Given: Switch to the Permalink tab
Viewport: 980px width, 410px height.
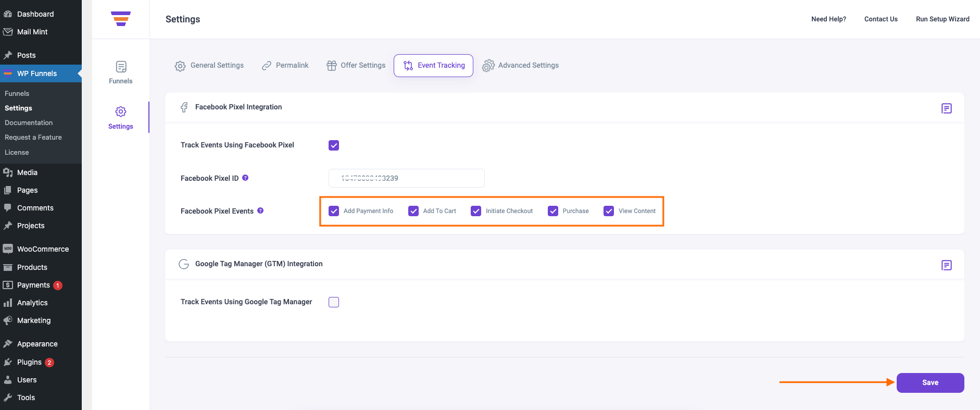Looking at the screenshot, I should click(x=285, y=66).
